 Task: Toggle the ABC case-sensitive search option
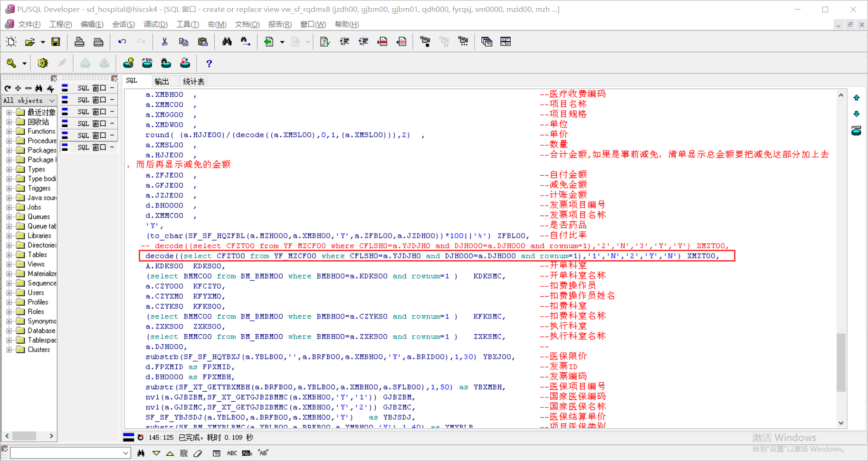tap(232, 453)
